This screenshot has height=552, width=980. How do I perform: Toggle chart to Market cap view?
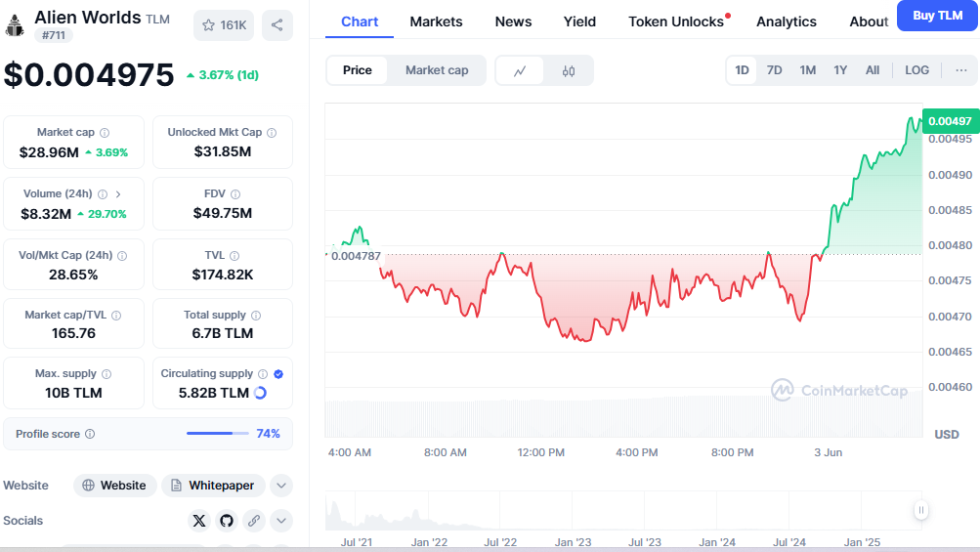tap(437, 70)
